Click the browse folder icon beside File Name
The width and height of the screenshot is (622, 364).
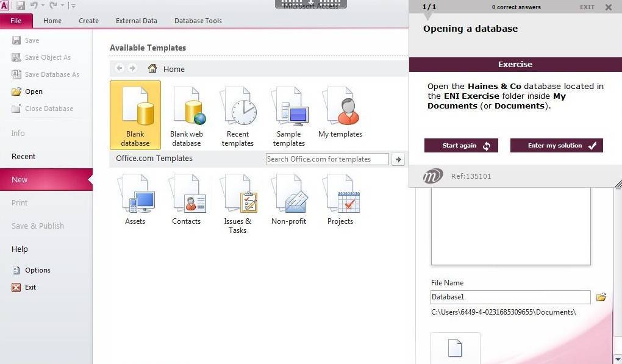click(x=601, y=297)
